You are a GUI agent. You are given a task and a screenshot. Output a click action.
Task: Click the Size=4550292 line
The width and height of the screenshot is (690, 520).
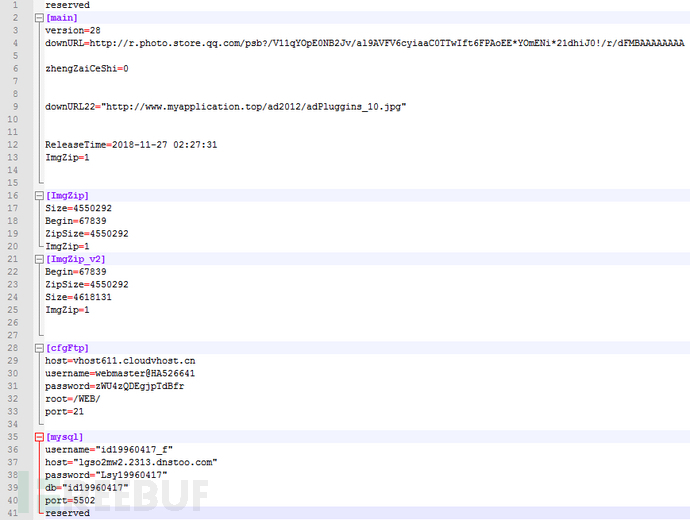pos(78,208)
